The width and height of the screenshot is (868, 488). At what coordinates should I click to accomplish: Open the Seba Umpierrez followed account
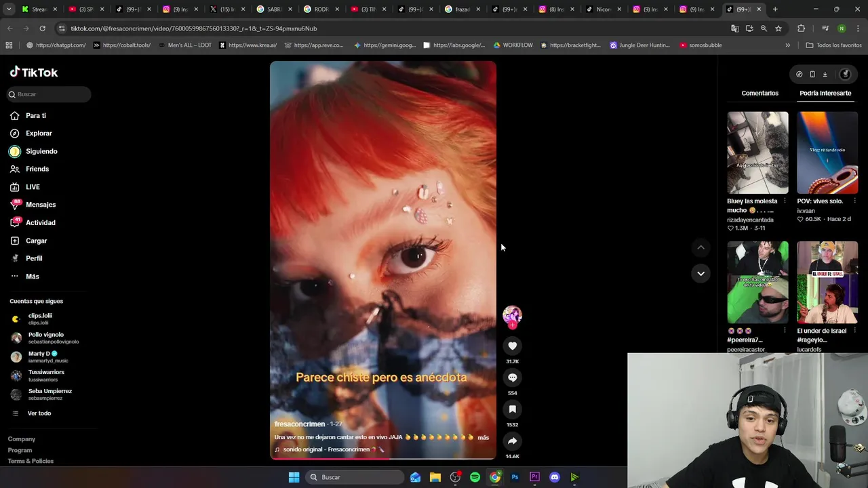click(x=45, y=394)
